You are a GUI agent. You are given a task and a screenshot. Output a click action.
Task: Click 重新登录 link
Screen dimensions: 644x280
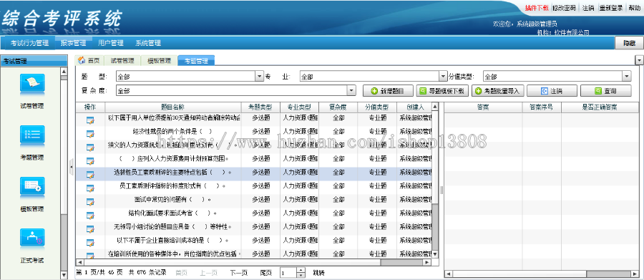[x=611, y=8]
